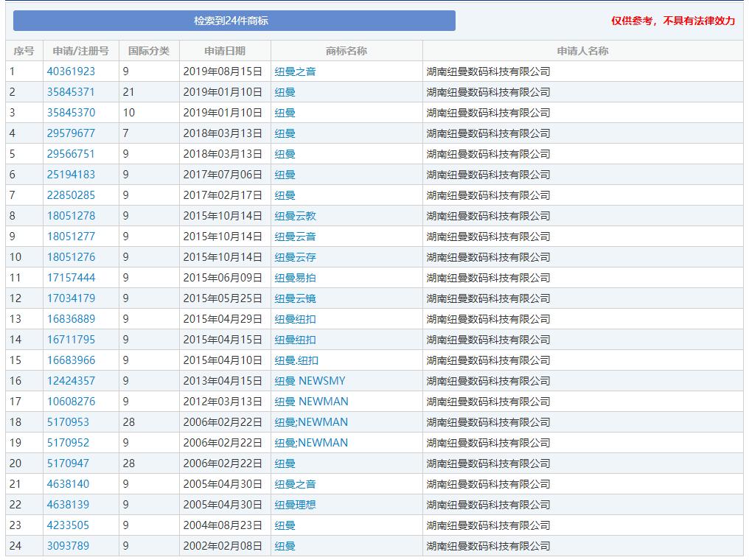Click the 申请日期 column header
The height and width of the screenshot is (560, 749).
pos(226,50)
